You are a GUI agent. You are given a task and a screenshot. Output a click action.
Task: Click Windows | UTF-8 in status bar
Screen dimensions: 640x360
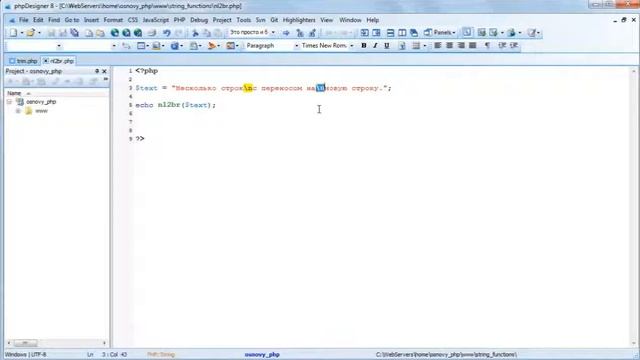pyautogui.click(x=25, y=354)
